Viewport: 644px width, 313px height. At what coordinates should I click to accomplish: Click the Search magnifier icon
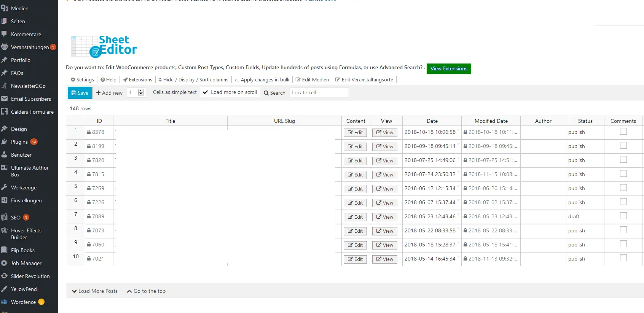(x=266, y=93)
